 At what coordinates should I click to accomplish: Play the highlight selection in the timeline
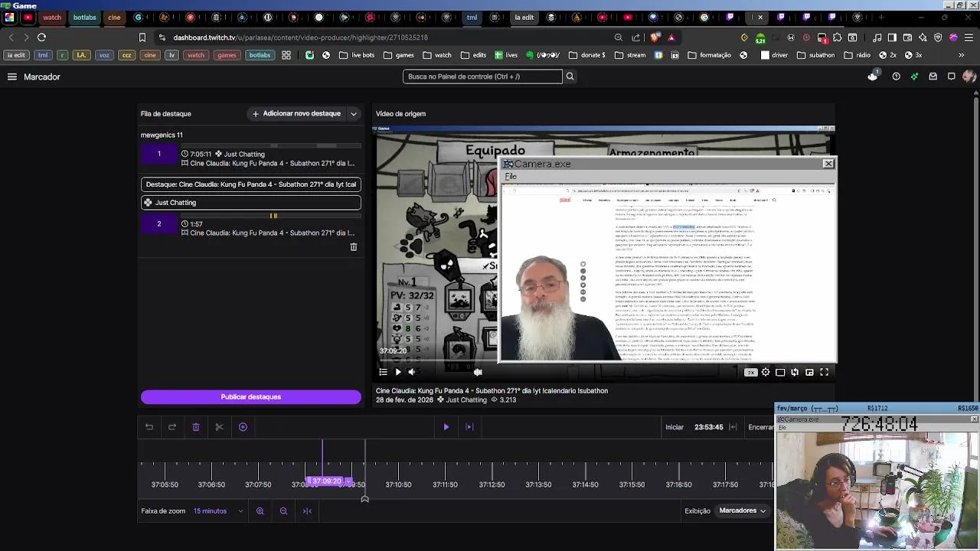pyautogui.click(x=446, y=427)
